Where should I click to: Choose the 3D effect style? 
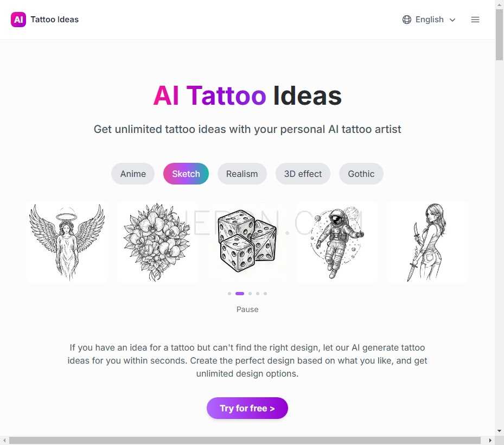pos(303,174)
